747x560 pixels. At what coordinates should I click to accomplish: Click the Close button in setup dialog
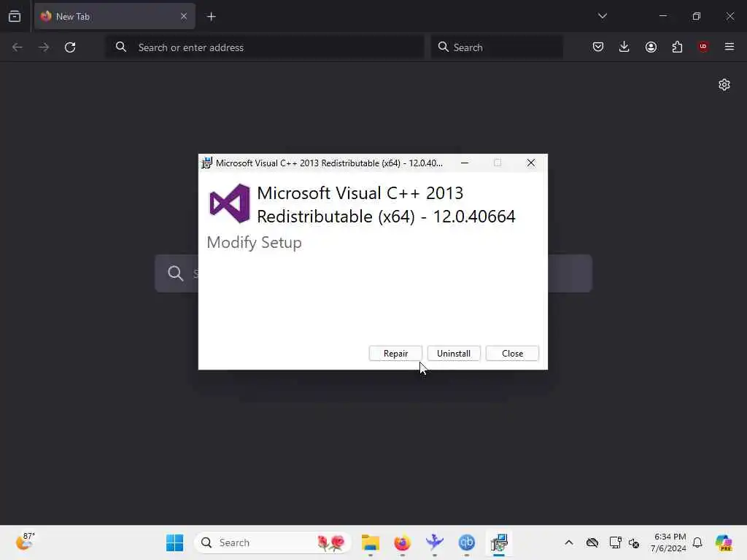pyautogui.click(x=512, y=354)
